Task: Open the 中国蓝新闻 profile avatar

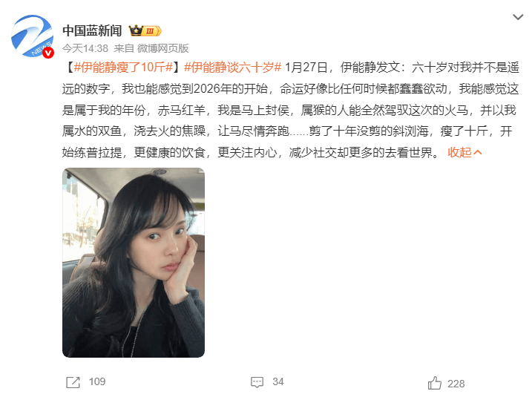Action: 32,36
